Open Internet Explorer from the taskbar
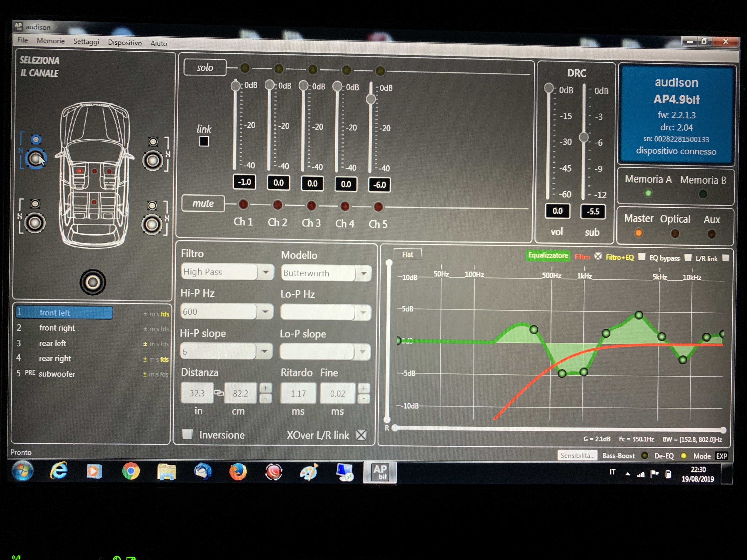The image size is (747, 560). point(59,471)
